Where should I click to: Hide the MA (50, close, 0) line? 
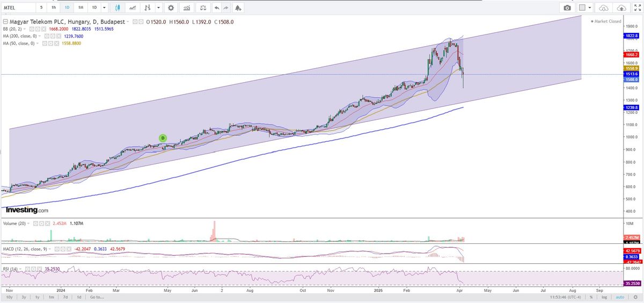click(x=45, y=43)
